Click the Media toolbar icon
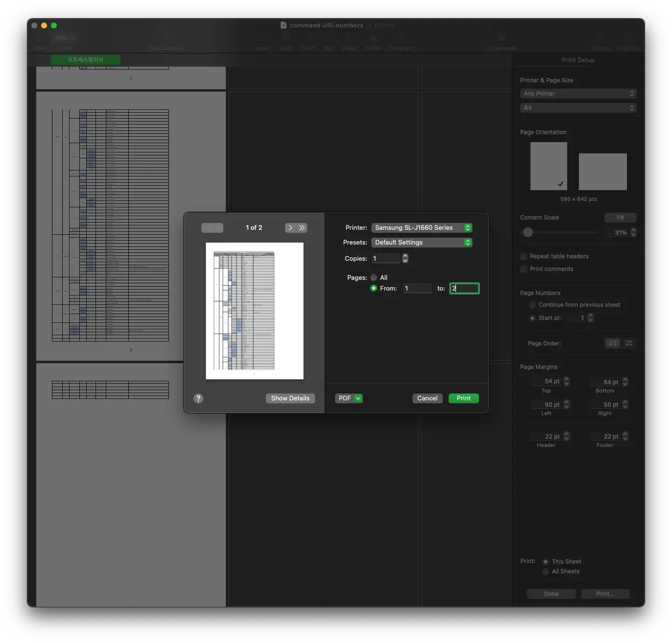The width and height of the screenshot is (672, 643). tap(373, 39)
